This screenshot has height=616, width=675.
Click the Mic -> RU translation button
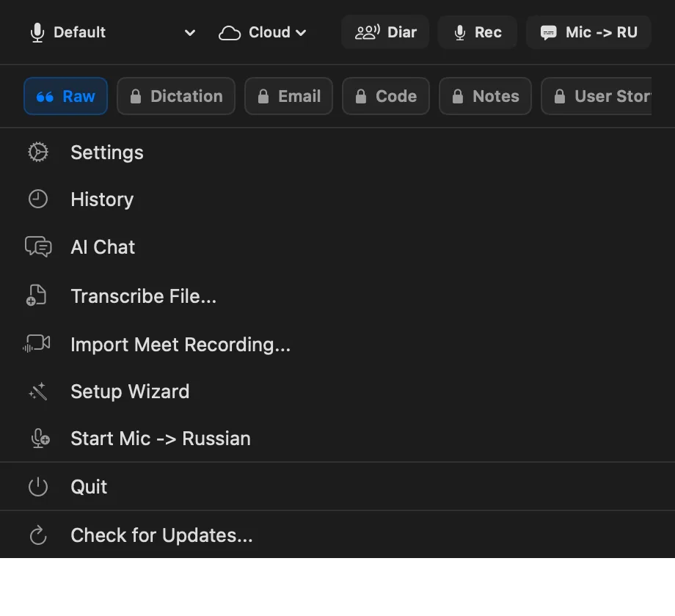tap(588, 32)
